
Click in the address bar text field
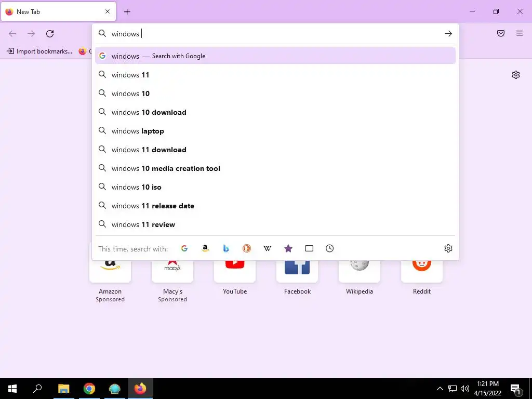click(275, 34)
